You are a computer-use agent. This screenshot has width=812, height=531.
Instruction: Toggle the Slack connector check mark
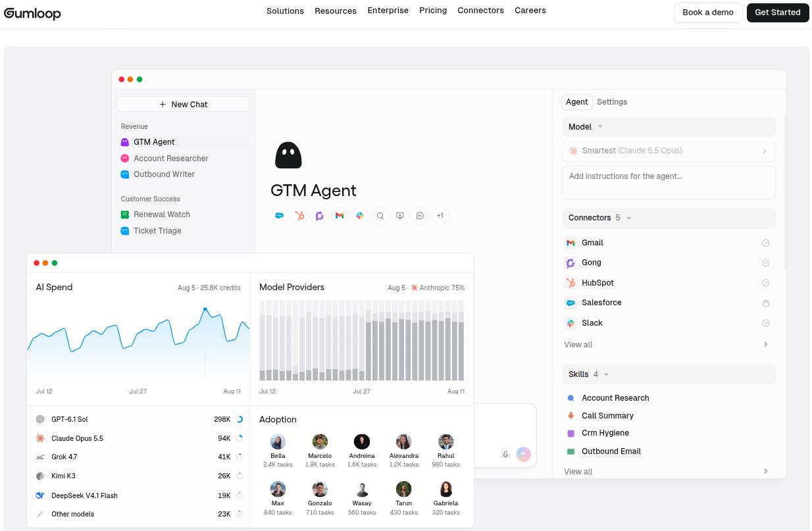(x=765, y=323)
